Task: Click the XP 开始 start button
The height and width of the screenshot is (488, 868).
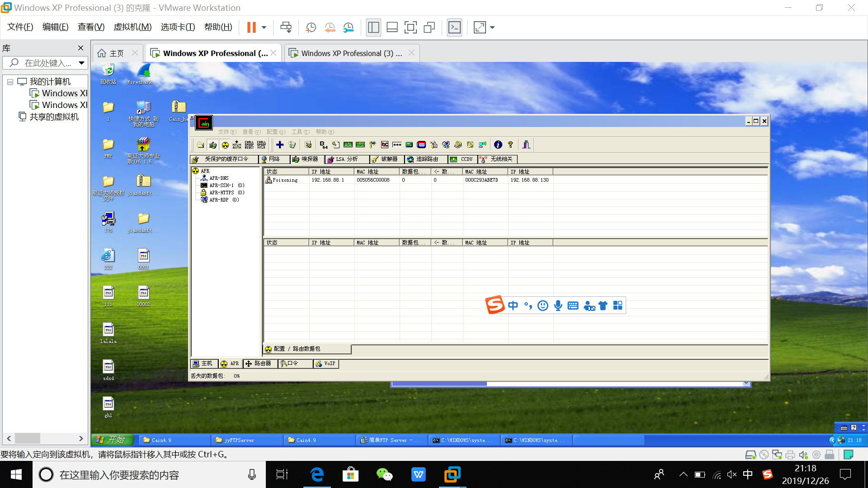Action: 112,440
